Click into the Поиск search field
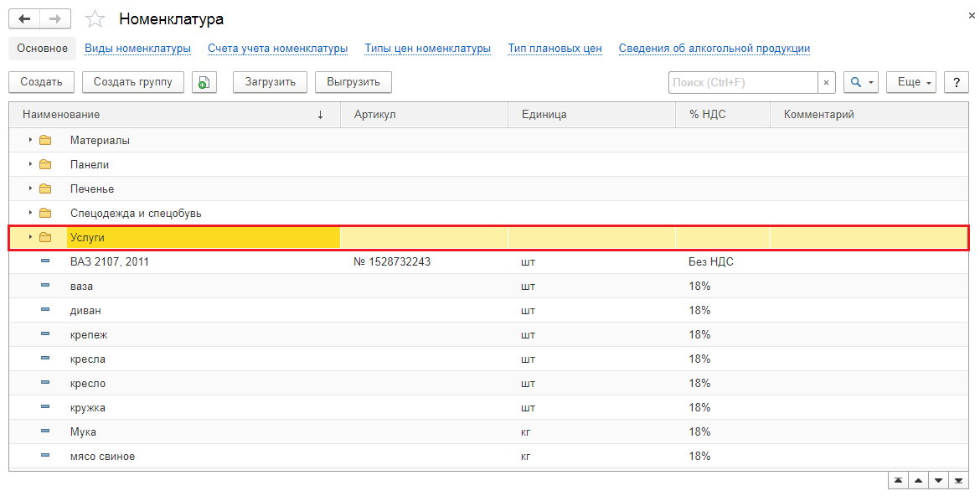 pos(743,82)
